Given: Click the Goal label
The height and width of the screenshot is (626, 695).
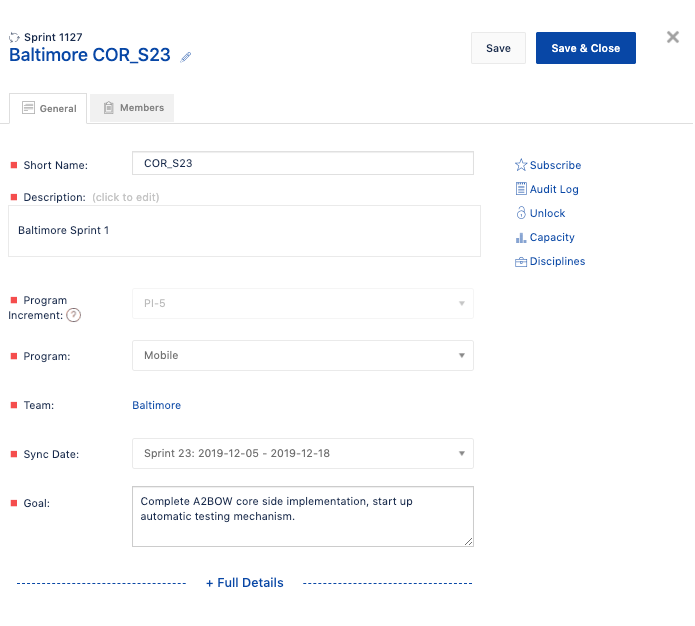Looking at the screenshot, I should click(x=36, y=503).
